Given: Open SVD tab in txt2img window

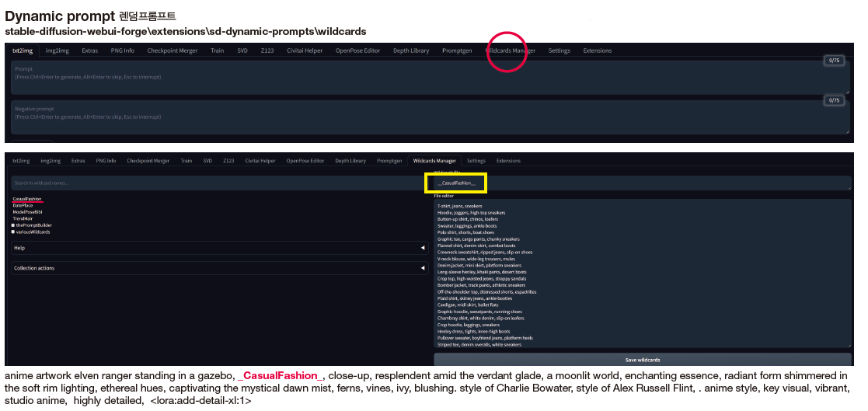Looking at the screenshot, I should tap(242, 51).
